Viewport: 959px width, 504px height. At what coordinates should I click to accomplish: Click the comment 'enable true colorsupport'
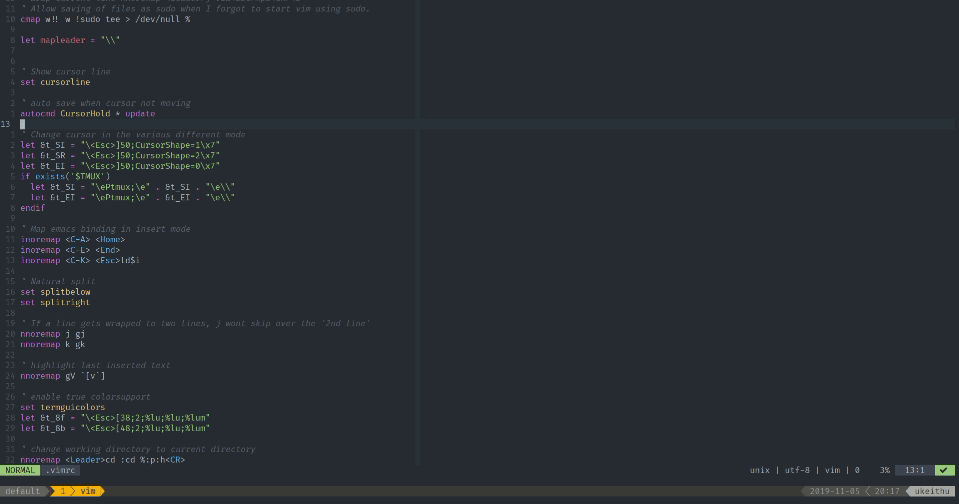tap(85, 396)
